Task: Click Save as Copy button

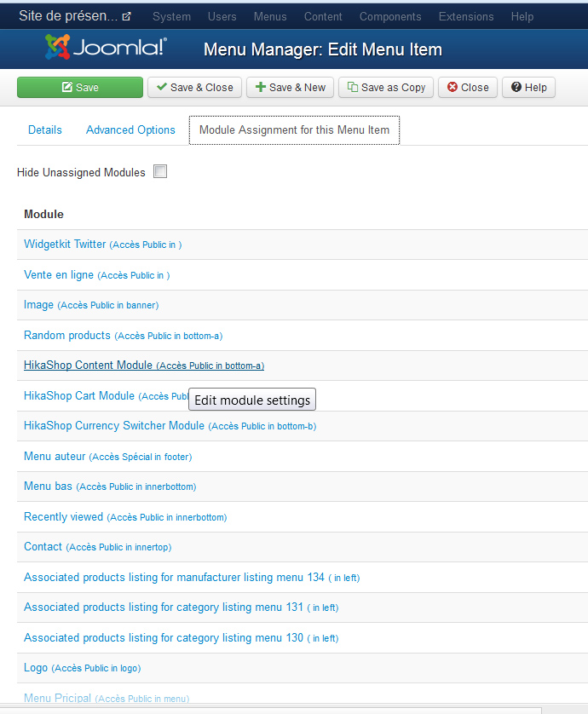Action: [x=386, y=88]
